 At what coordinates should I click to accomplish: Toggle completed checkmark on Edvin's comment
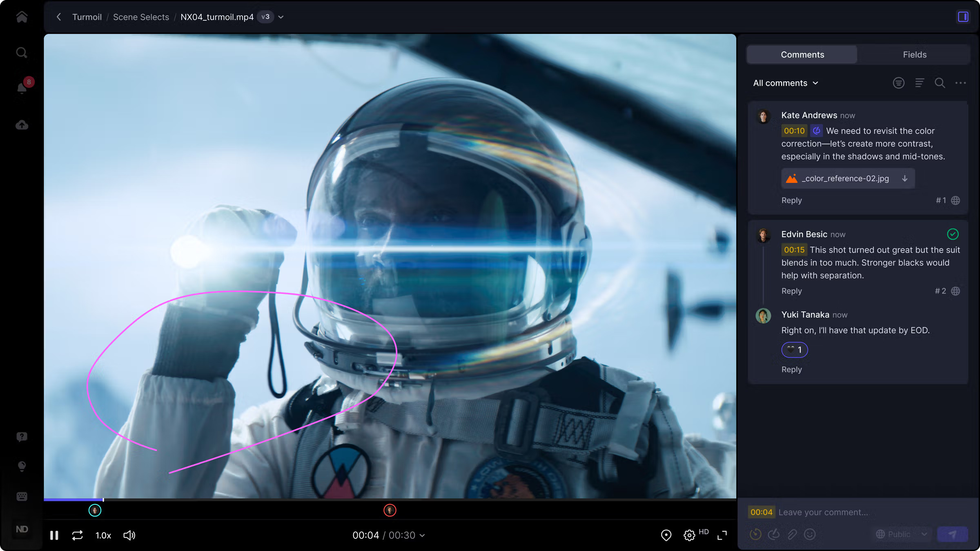952,234
